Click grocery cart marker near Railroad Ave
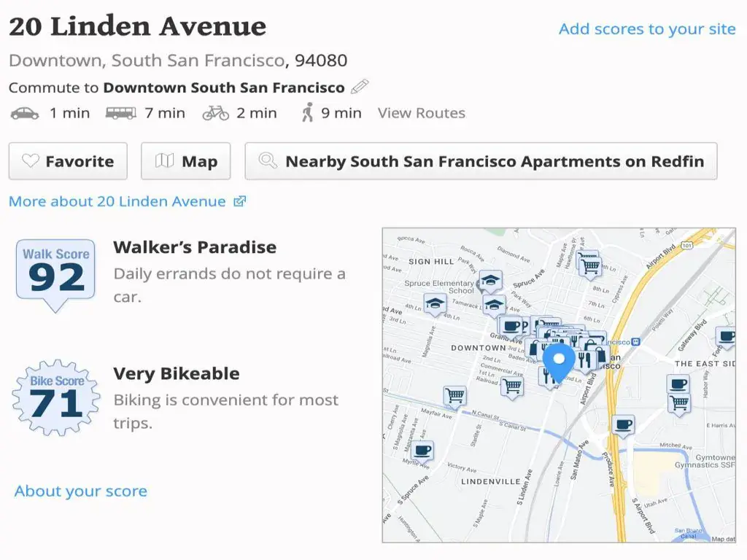 [512, 386]
